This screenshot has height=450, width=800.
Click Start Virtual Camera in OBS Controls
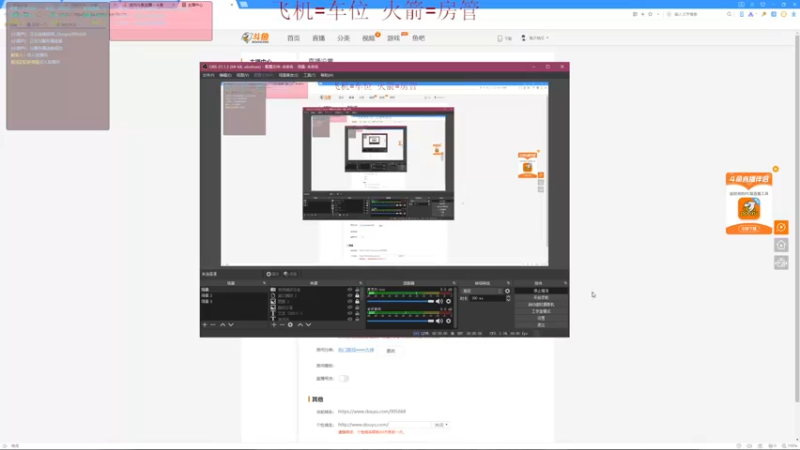(x=541, y=304)
